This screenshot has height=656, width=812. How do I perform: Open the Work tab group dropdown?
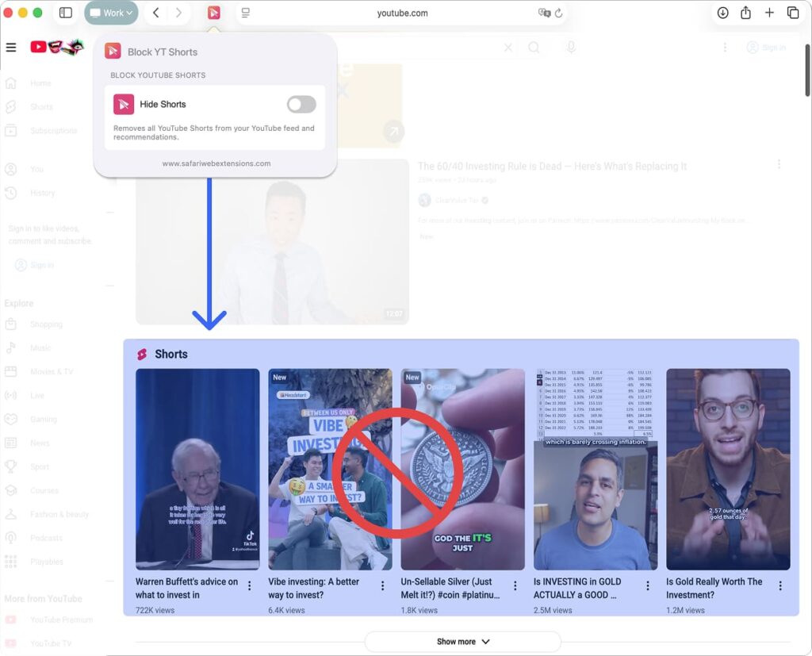[x=111, y=13]
